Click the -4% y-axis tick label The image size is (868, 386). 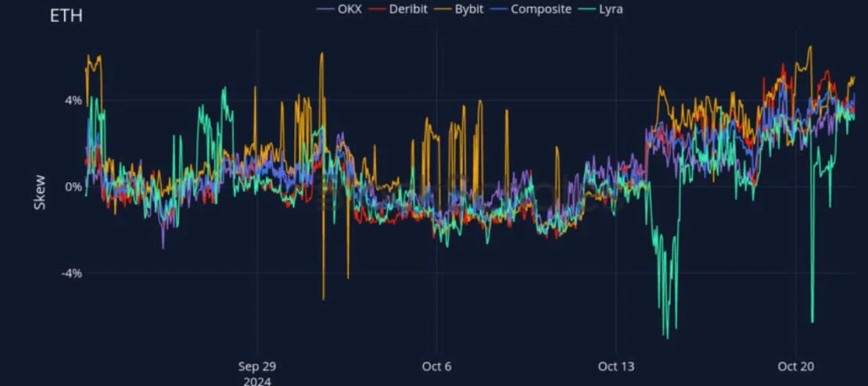coord(71,273)
